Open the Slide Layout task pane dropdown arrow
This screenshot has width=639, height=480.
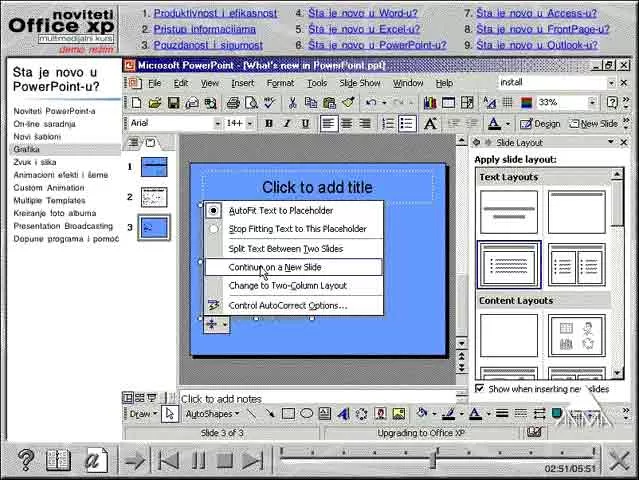tap(610, 142)
